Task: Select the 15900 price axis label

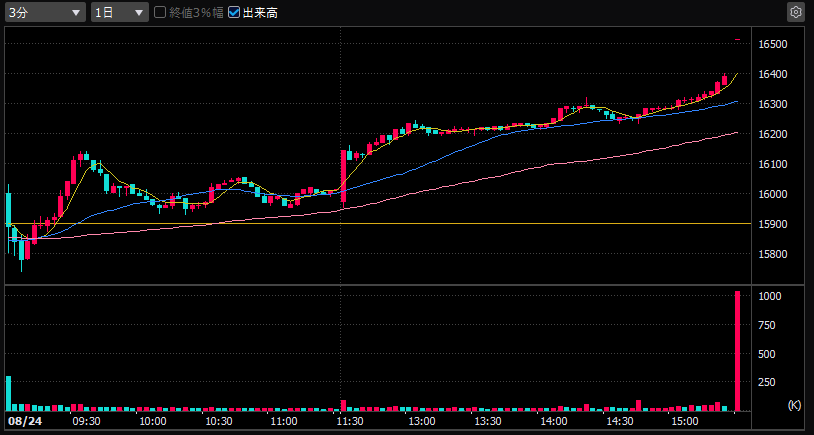Action: [772, 224]
